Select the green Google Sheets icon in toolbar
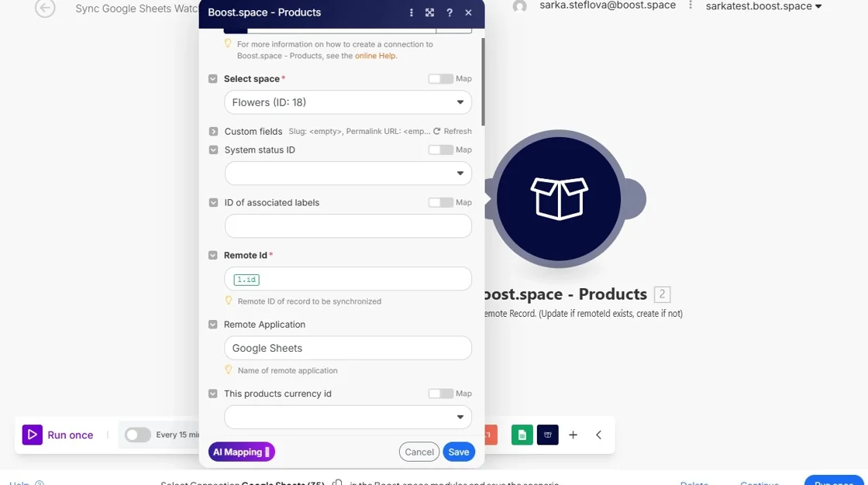 (522, 435)
